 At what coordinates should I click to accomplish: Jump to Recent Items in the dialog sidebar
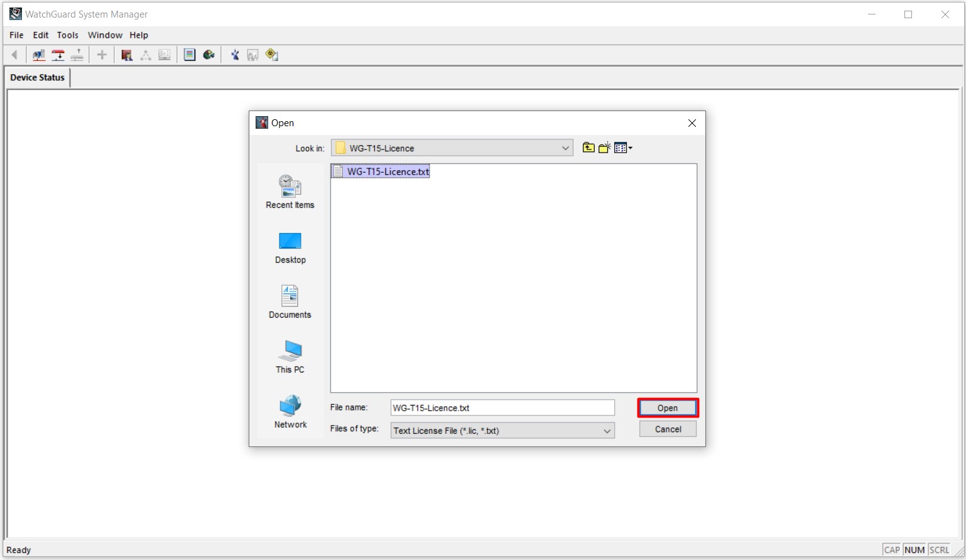click(290, 192)
